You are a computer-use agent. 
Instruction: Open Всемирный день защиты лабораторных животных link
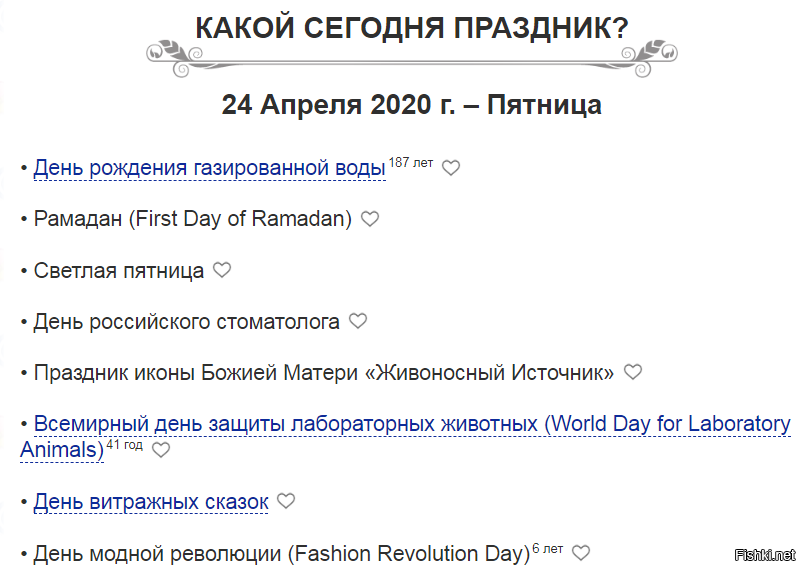[x=412, y=424]
